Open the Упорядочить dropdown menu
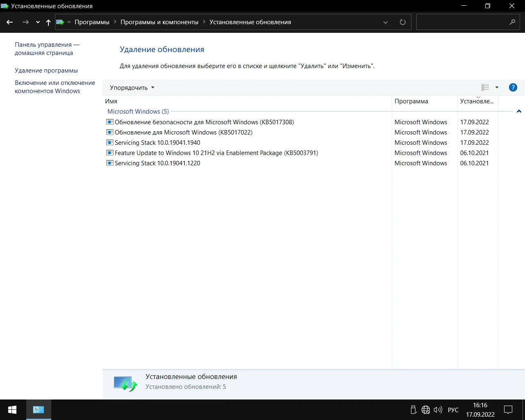The image size is (525, 420). [x=132, y=88]
